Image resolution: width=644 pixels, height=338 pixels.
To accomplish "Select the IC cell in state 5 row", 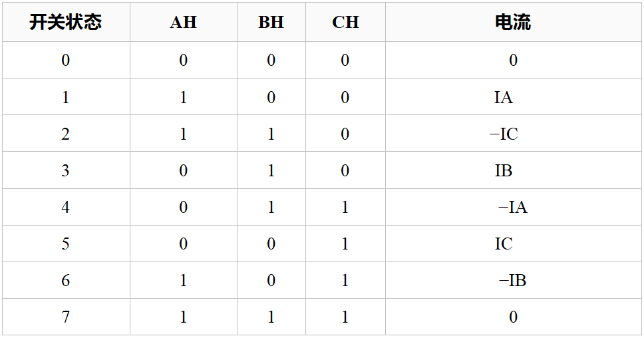I will click(504, 244).
